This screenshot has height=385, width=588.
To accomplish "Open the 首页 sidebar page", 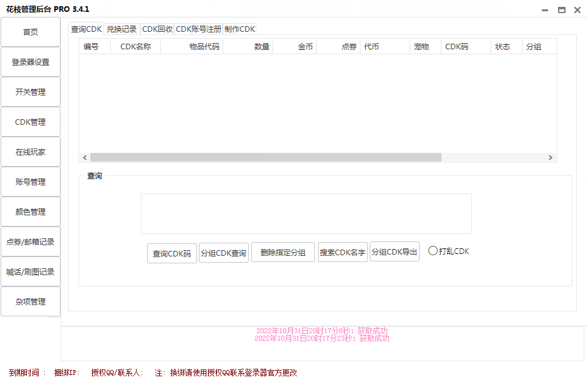I will tap(31, 32).
